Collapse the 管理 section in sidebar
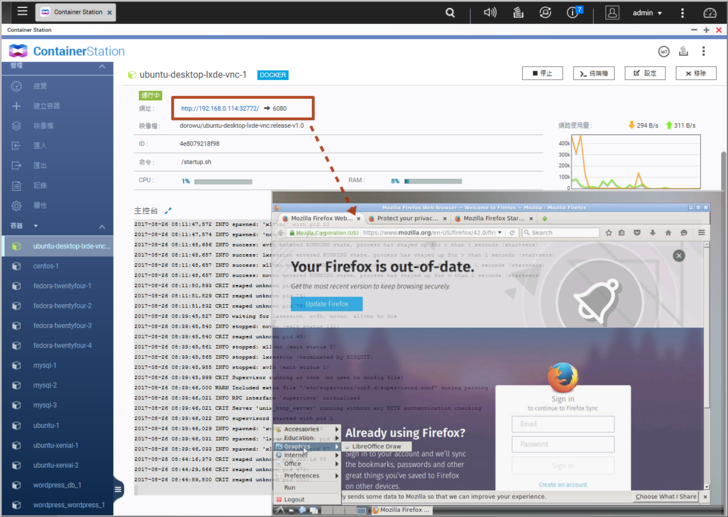Screen dimensions: 728x517 pos(102,66)
